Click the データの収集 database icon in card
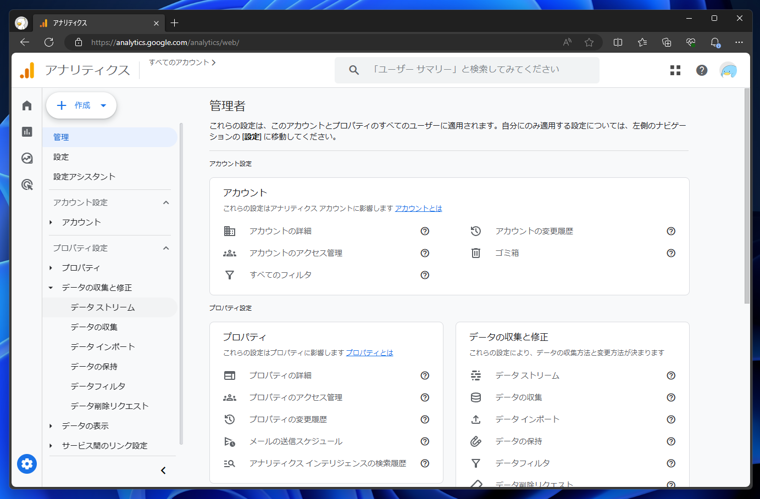The width and height of the screenshot is (760, 499). pos(475,397)
